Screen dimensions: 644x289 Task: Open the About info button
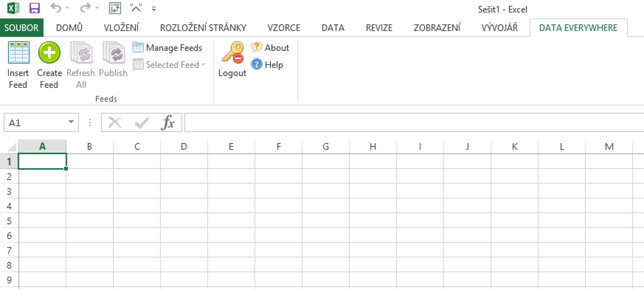[270, 48]
